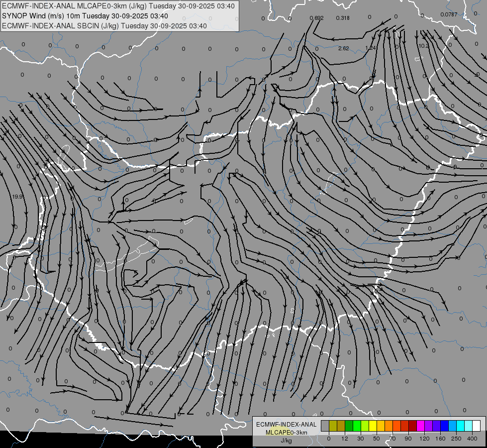Click the map value 1.24
This screenshot has width=487, height=448.
[371, 48]
